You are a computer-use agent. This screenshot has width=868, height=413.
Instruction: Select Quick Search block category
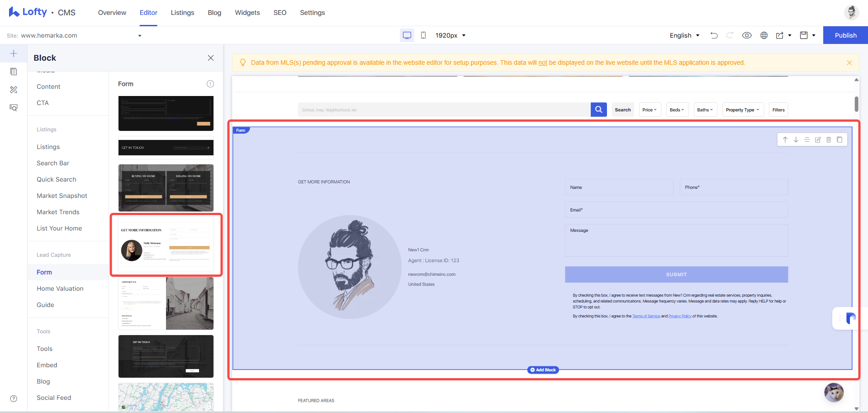point(57,179)
